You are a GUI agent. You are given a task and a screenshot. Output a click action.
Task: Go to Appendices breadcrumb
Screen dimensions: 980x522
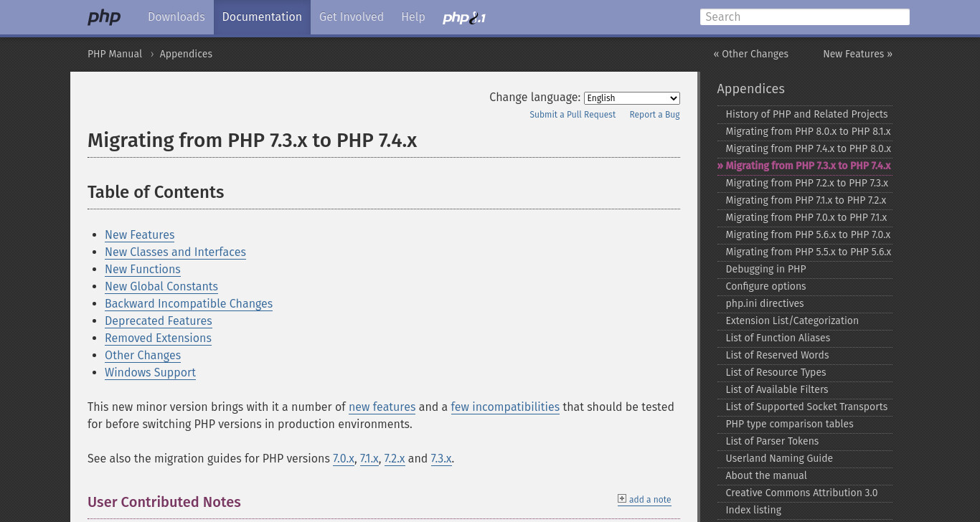(x=186, y=54)
